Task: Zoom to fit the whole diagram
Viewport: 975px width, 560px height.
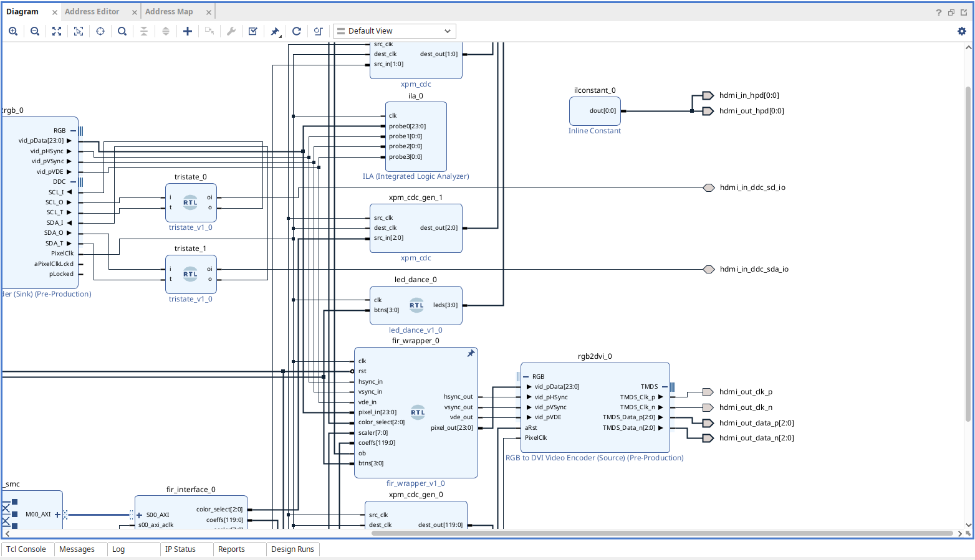Action: click(57, 31)
